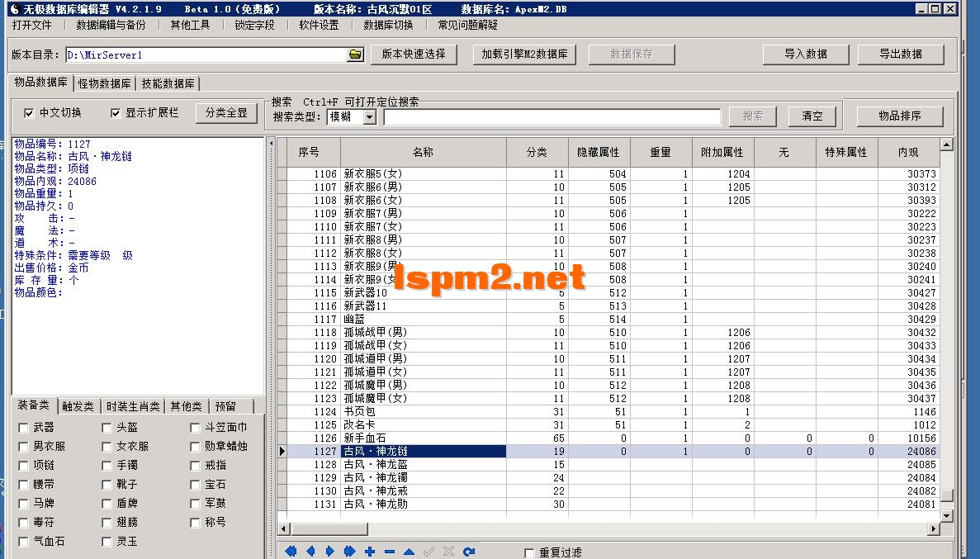Click the 隐藏属性 column header

click(599, 152)
